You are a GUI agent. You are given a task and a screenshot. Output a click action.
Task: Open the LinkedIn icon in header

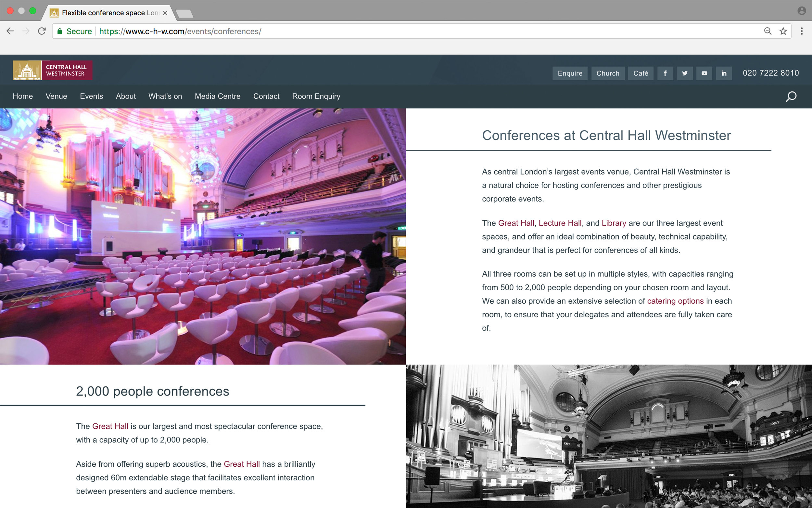pyautogui.click(x=724, y=73)
